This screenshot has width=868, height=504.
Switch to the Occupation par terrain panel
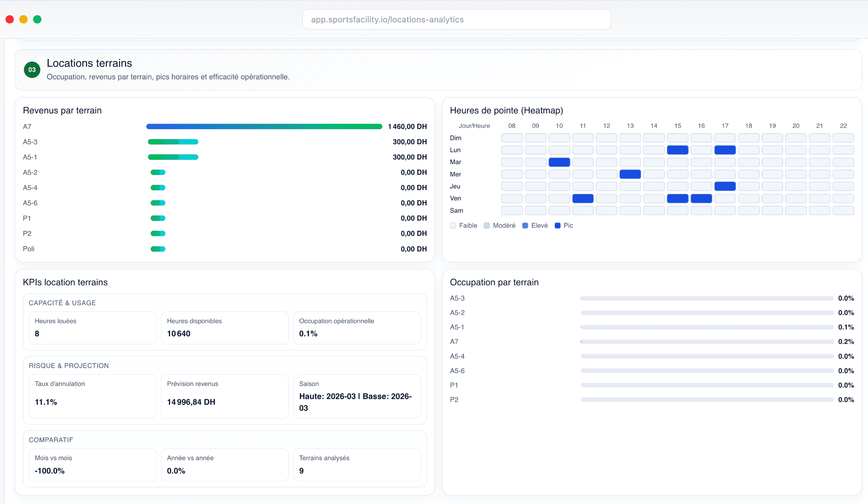coord(494,282)
